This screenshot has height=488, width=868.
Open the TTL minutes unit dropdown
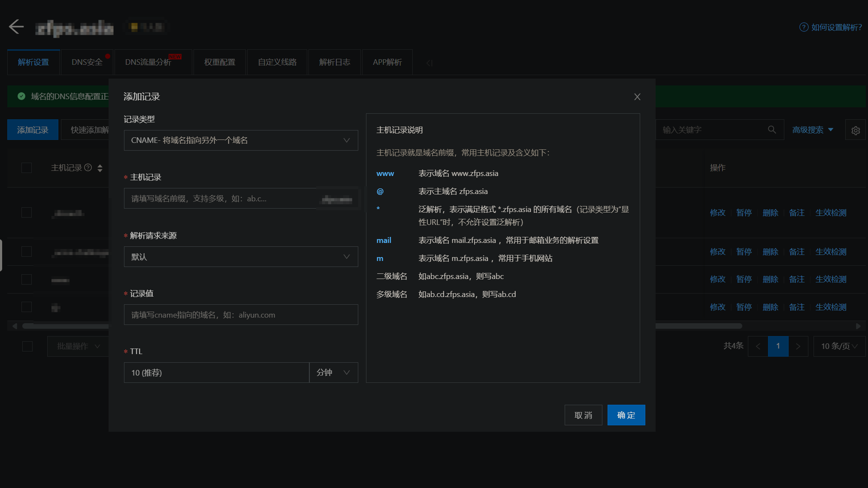[333, 373]
